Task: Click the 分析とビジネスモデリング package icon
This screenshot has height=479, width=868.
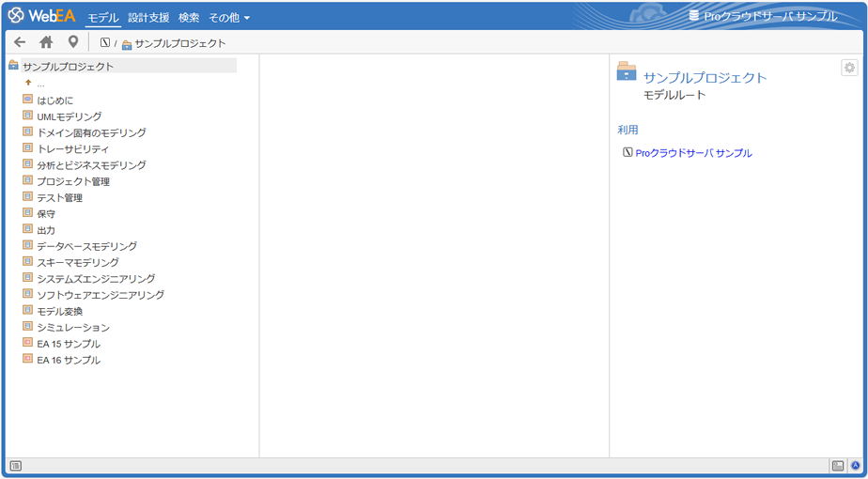Action: [27, 164]
